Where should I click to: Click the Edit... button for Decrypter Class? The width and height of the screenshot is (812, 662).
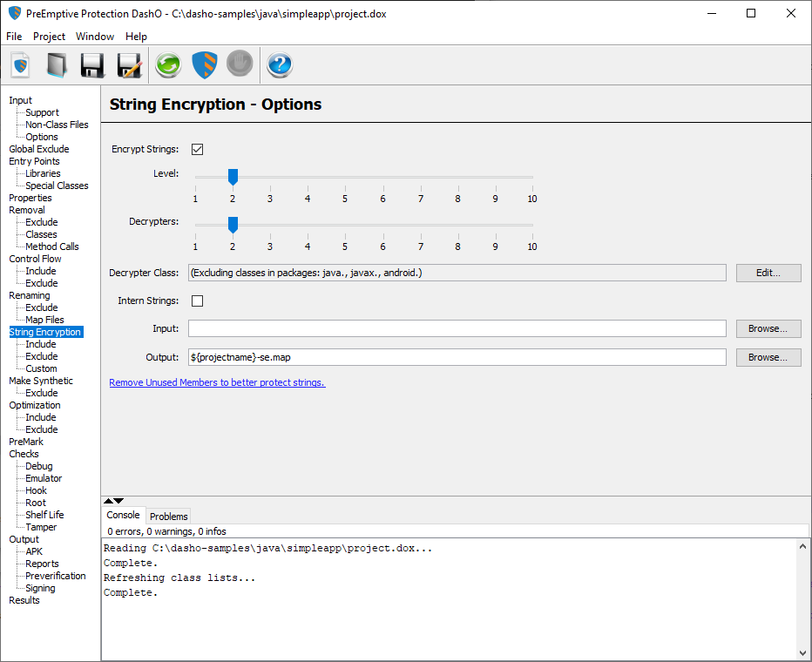tap(768, 273)
